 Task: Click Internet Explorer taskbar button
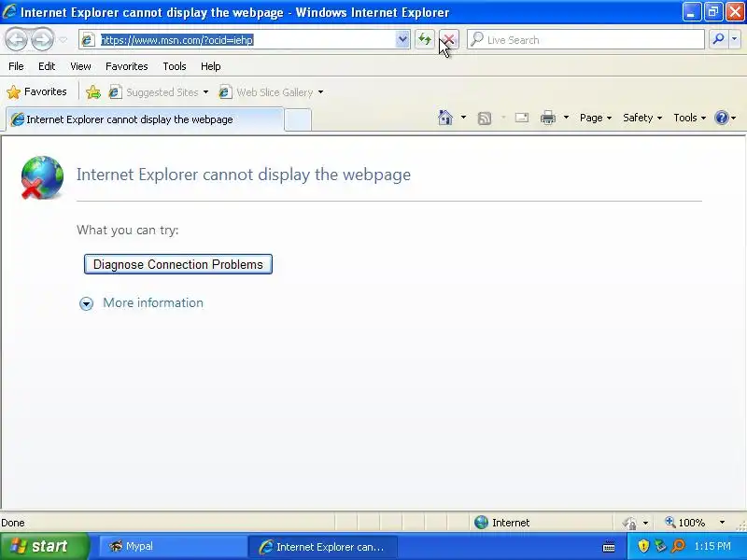[x=322, y=547]
